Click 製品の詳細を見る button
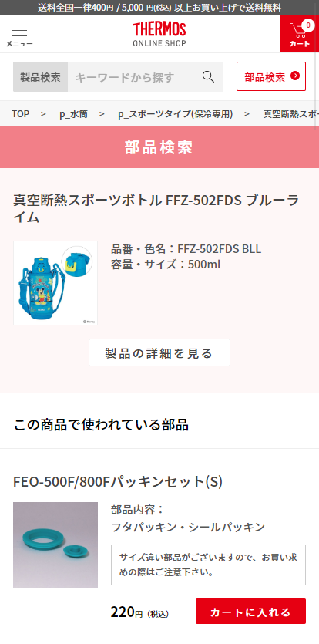 click(x=159, y=352)
